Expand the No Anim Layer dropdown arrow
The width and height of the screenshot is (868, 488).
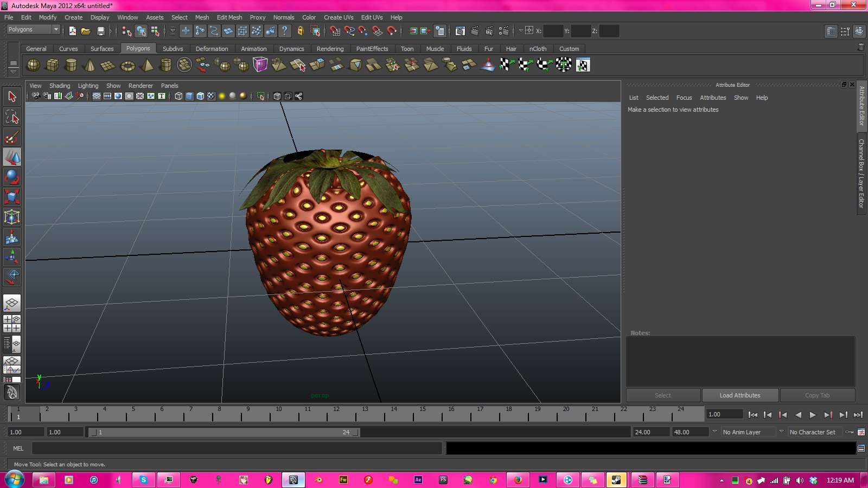coord(714,432)
